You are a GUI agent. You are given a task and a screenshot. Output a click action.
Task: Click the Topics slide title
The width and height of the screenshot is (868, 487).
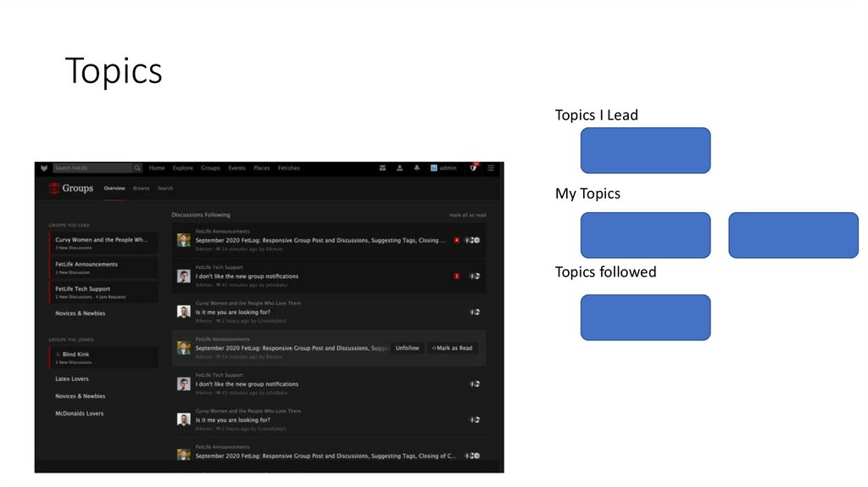tap(114, 71)
